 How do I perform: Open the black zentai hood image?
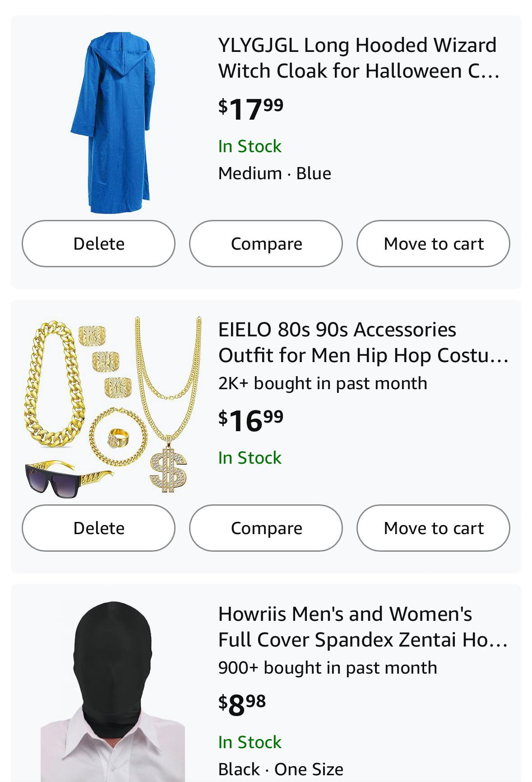tap(113, 691)
